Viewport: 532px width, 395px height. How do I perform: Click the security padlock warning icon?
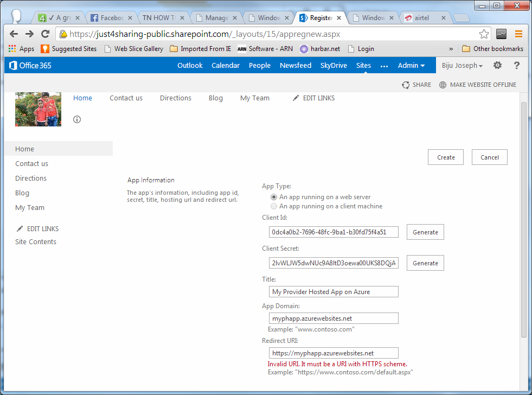(x=63, y=34)
